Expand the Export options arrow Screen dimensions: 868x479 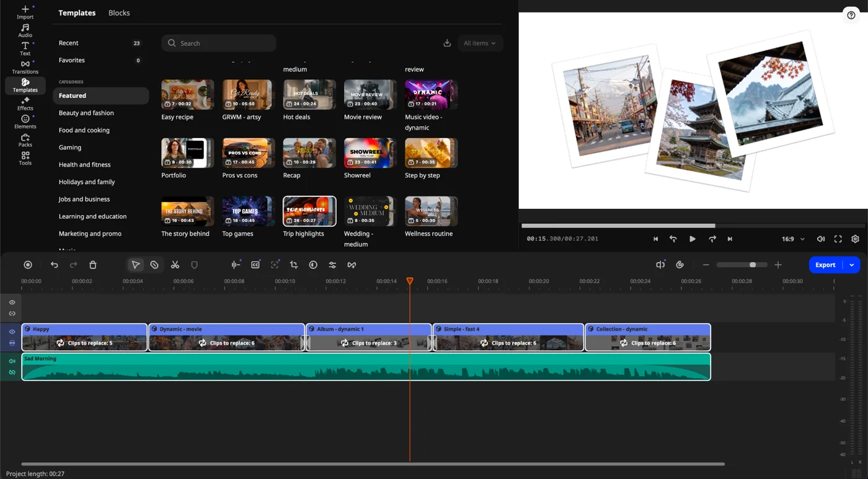pos(852,265)
